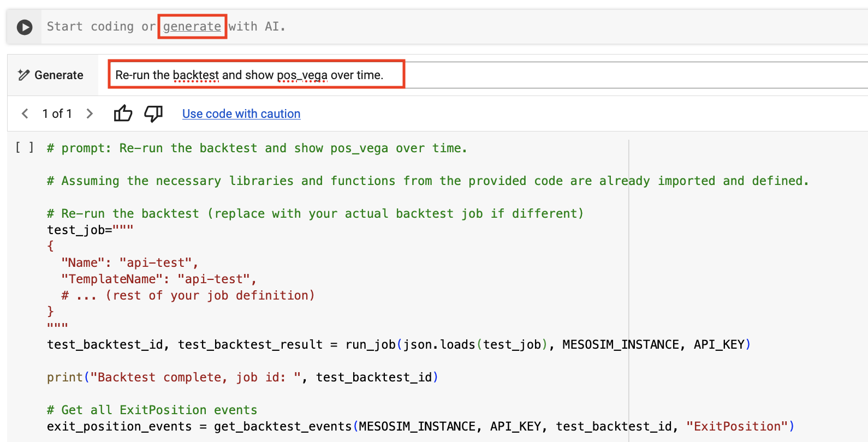Click the '# Get all ExitPosition events' comment
Screen dimensions: 868x442
click(x=152, y=410)
